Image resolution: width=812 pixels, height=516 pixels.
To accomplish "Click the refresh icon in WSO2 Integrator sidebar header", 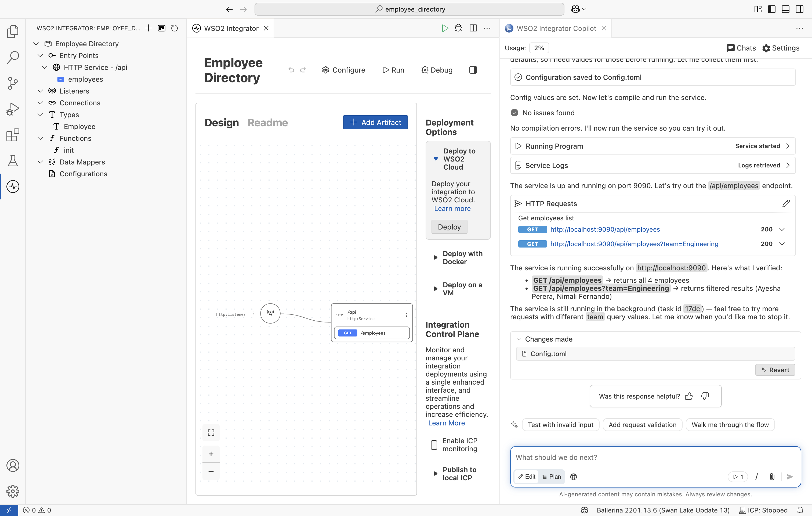I will [x=174, y=28].
